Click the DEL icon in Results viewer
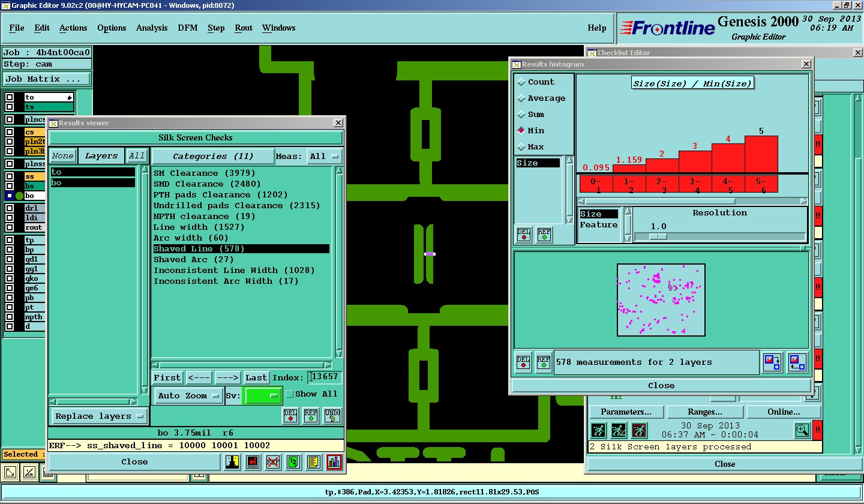 pos(290,415)
